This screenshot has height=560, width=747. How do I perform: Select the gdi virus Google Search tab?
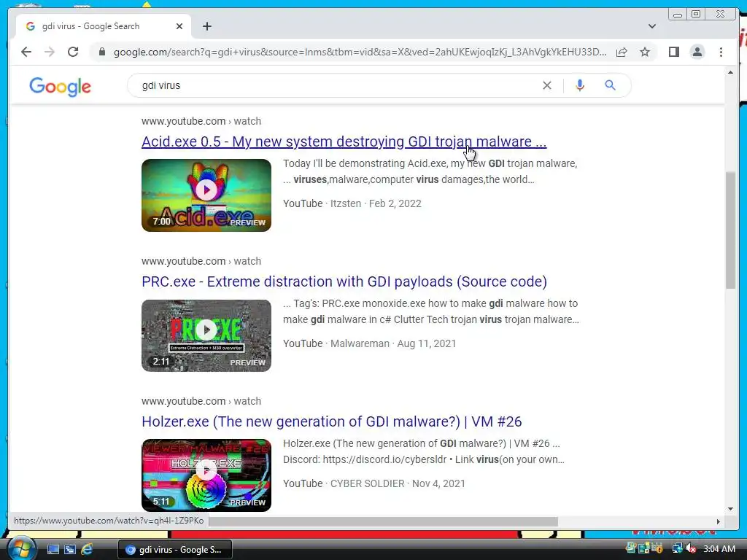(x=103, y=26)
